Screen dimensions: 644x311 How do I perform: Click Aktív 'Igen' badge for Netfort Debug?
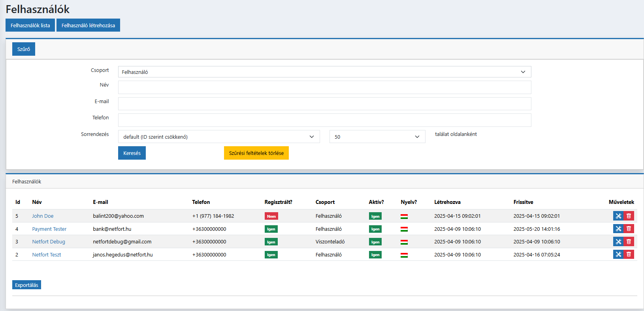point(375,242)
